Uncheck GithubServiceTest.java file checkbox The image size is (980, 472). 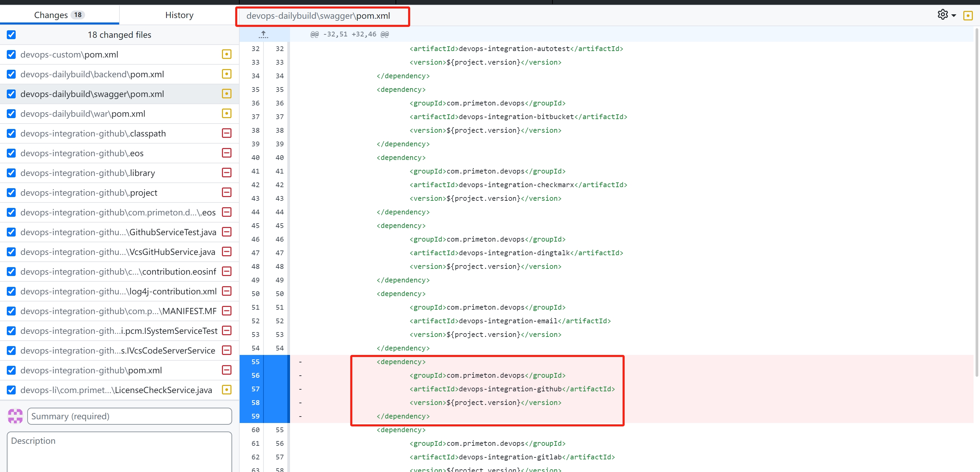coord(12,232)
